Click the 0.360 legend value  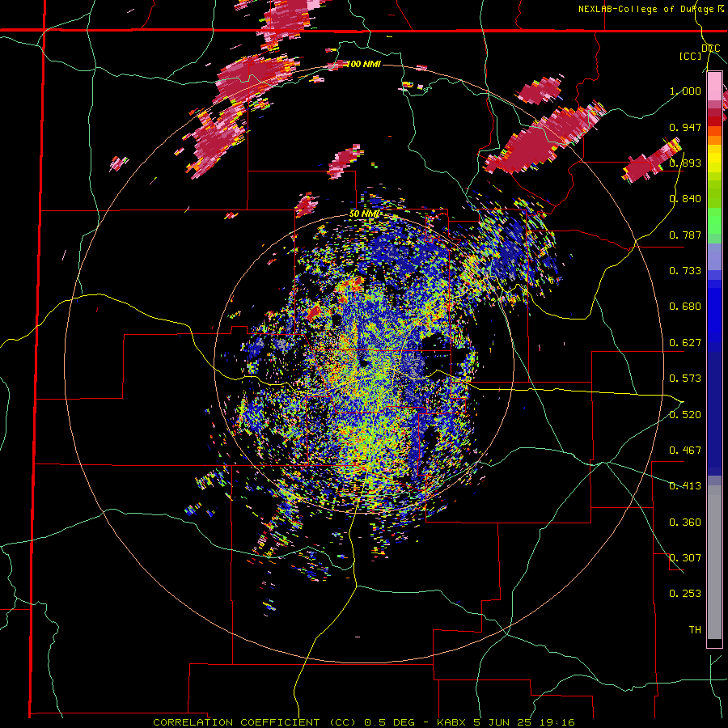pyautogui.click(x=685, y=523)
